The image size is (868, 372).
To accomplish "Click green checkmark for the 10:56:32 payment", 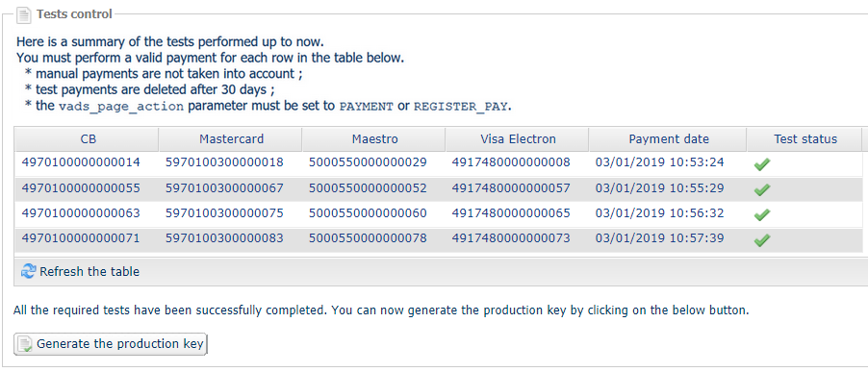I will point(762,214).
